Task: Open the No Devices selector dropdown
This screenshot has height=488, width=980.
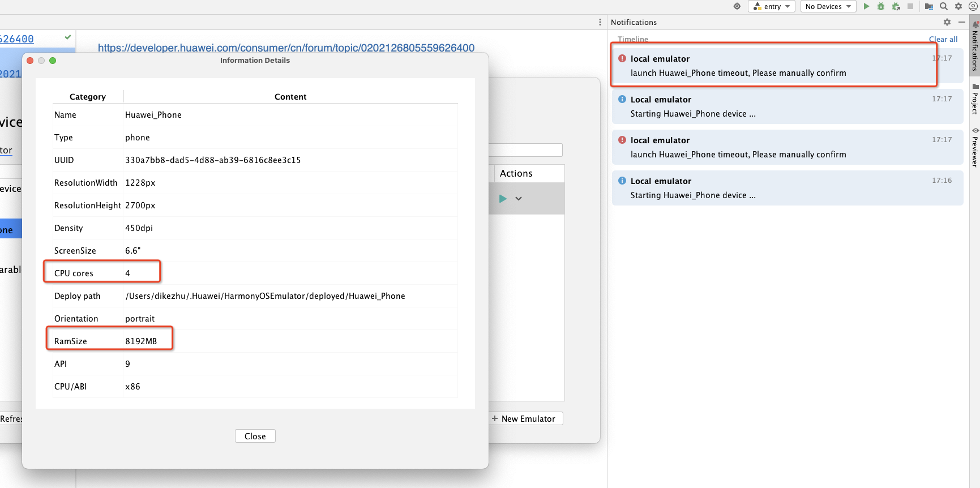Action: click(x=828, y=6)
